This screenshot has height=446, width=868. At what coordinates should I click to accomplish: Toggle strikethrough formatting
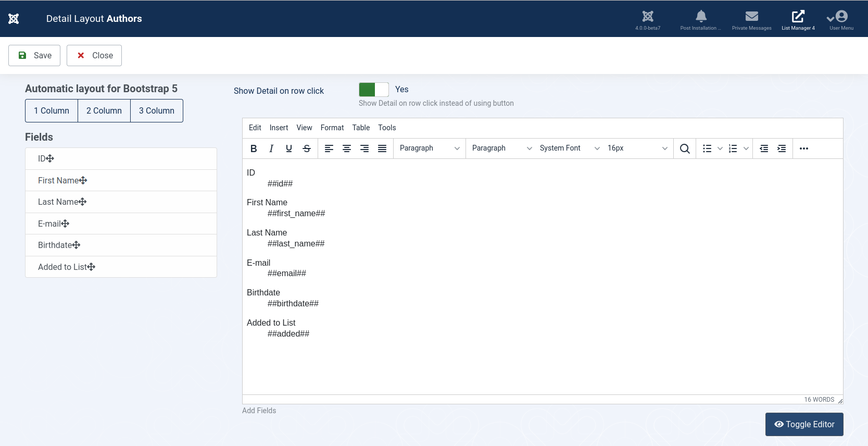[307, 148]
